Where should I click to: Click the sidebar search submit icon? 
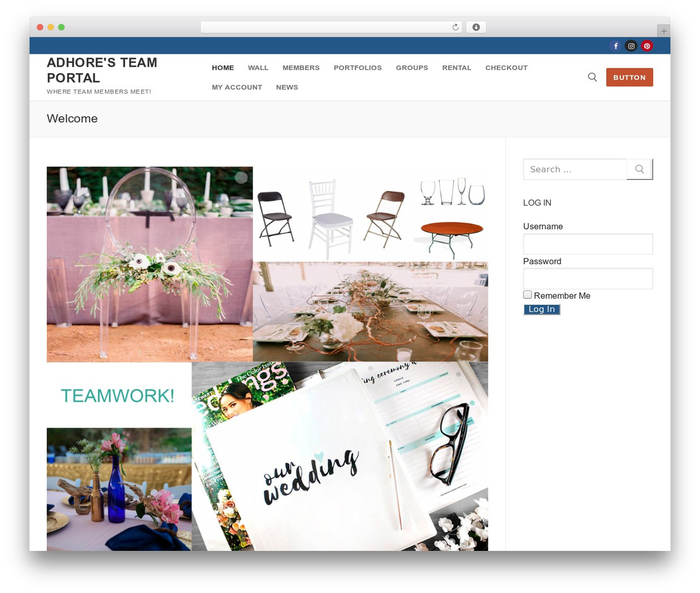[x=639, y=169]
